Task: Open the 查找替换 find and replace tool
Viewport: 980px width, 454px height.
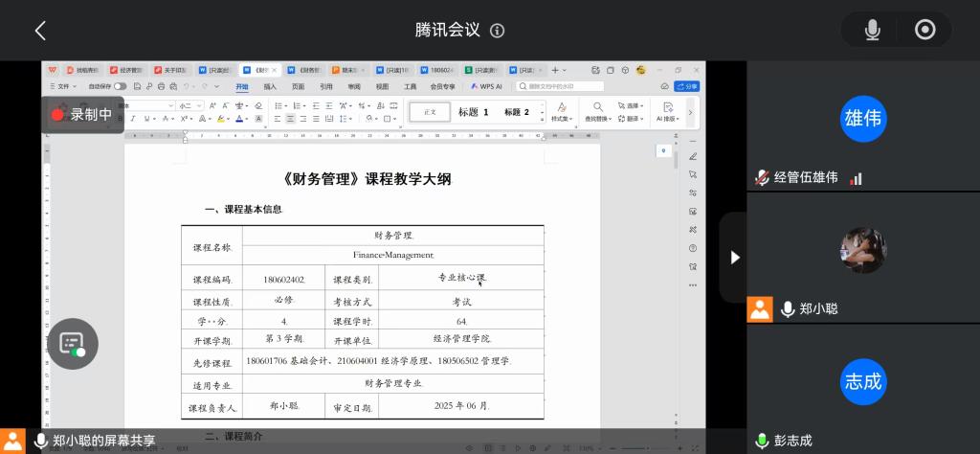Action: pyautogui.click(x=597, y=112)
